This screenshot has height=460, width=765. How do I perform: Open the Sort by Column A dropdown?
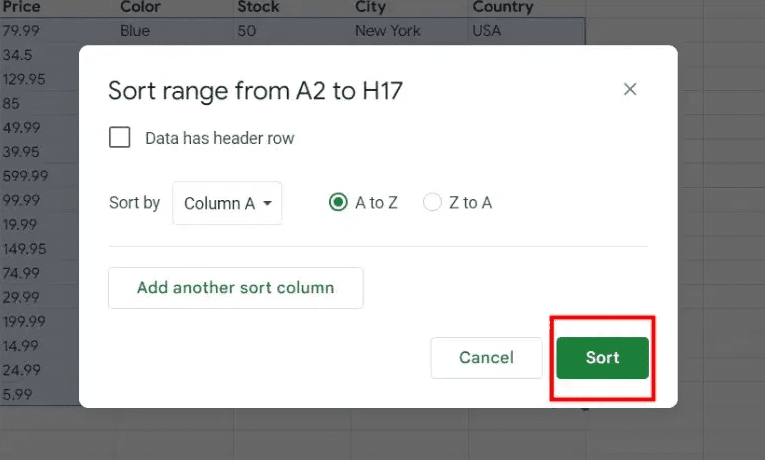tap(227, 203)
